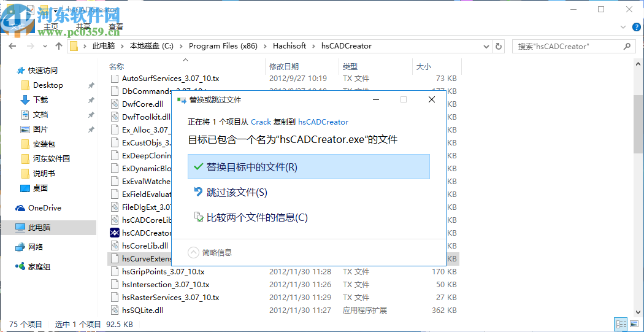Select 家庭组 in the navigation pane

tap(39, 267)
